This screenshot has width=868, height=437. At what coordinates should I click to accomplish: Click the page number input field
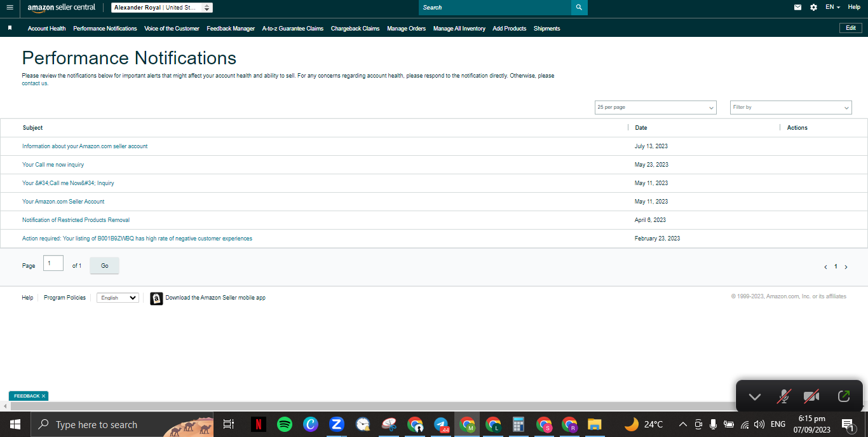[53, 263]
